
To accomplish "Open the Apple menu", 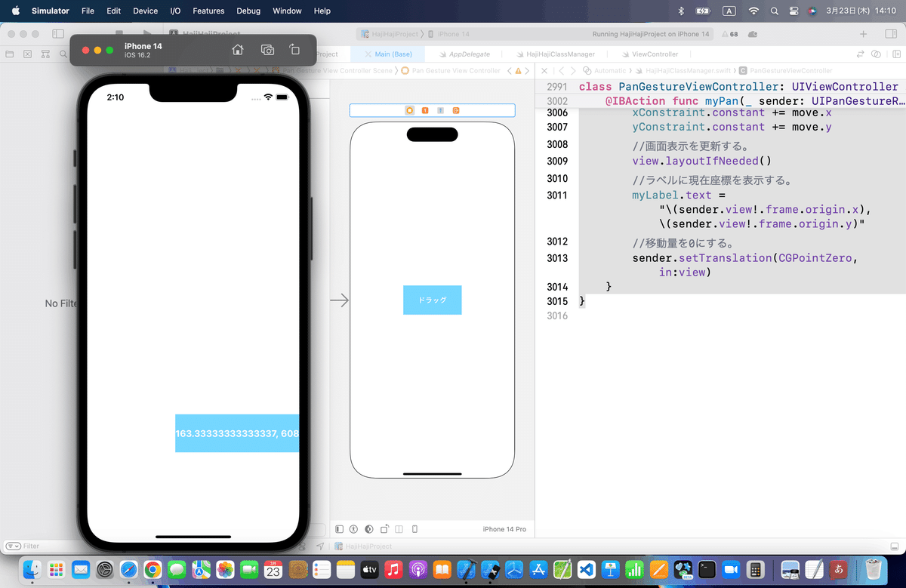I will 14,11.
